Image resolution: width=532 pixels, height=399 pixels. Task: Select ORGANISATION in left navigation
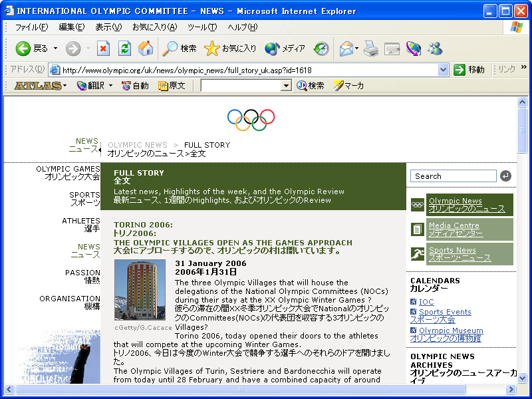(x=70, y=303)
